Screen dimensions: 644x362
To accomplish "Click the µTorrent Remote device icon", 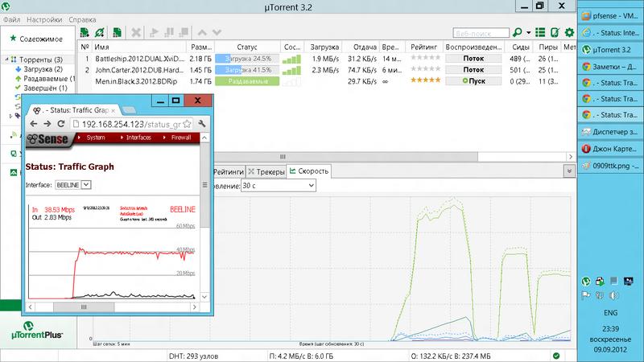I will [555, 32].
